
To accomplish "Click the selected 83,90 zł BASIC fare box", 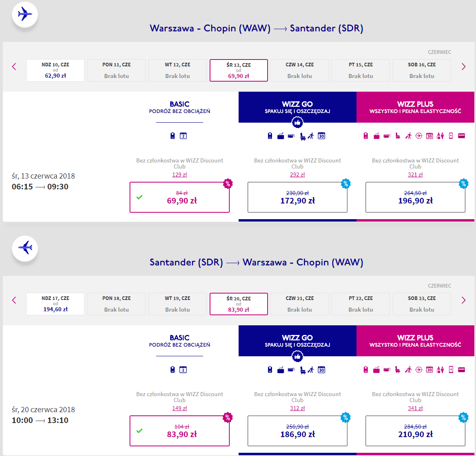I will 179,431.
